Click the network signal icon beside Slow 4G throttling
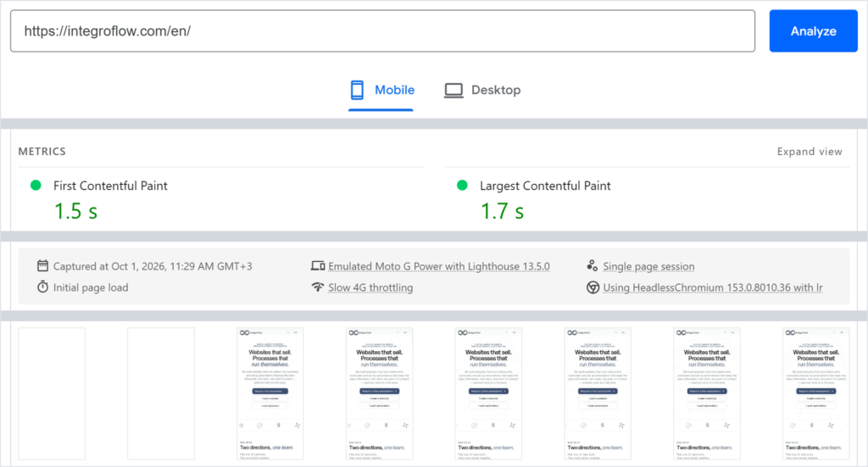This screenshot has height=467, width=868. 317,287
